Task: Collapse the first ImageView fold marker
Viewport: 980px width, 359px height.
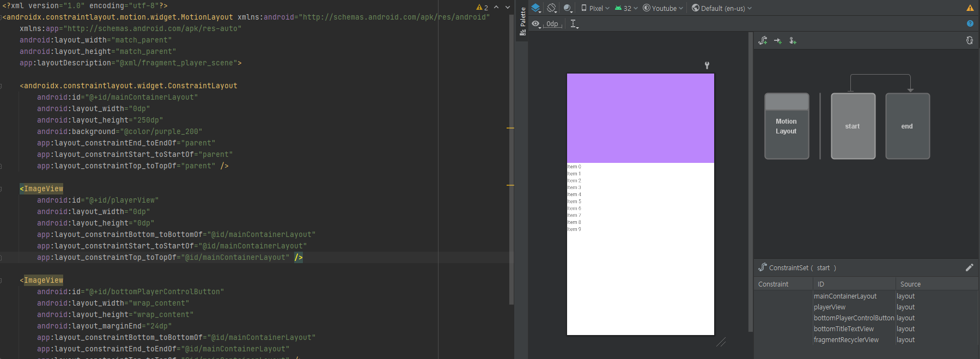Action: tap(2, 189)
